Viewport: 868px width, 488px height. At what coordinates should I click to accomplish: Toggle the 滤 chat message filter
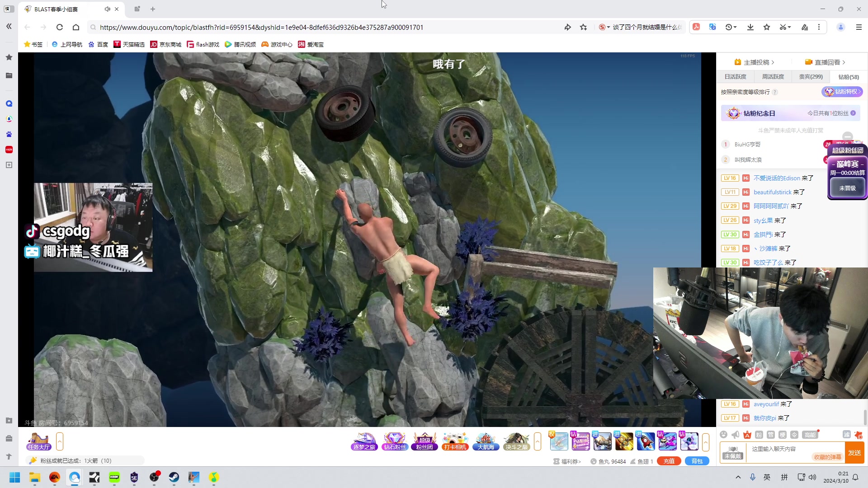[x=847, y=435]
